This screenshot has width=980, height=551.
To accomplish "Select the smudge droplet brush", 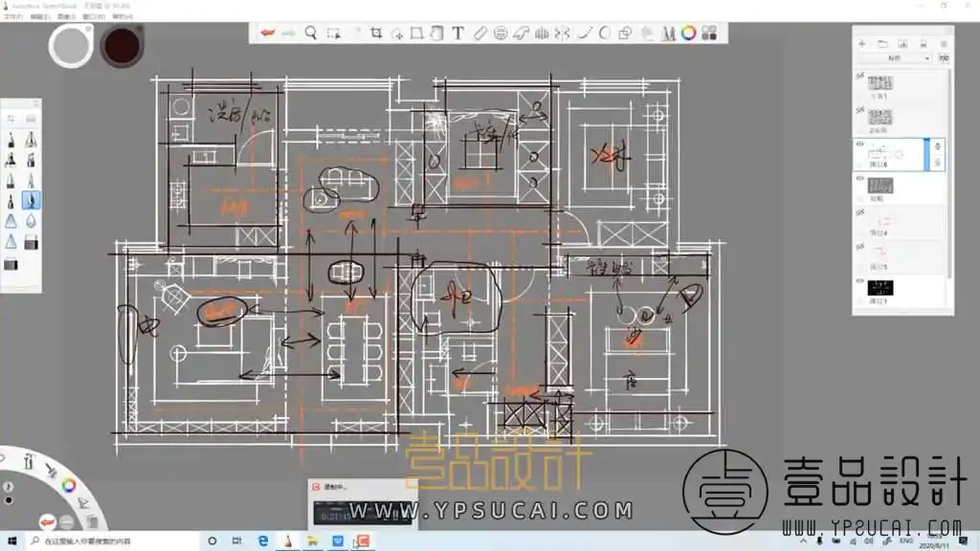I will pyautogui.click(x=32, y=221).
